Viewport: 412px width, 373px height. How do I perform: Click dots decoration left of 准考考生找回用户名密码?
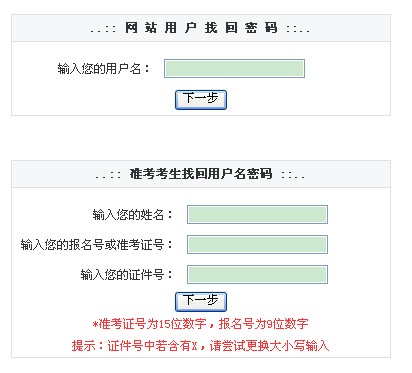tap(108, 175)
